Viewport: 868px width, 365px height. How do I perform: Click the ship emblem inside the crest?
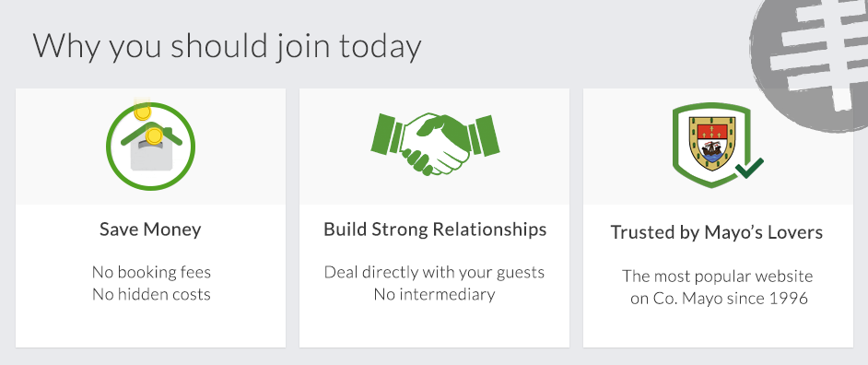[x=712, y=147]
